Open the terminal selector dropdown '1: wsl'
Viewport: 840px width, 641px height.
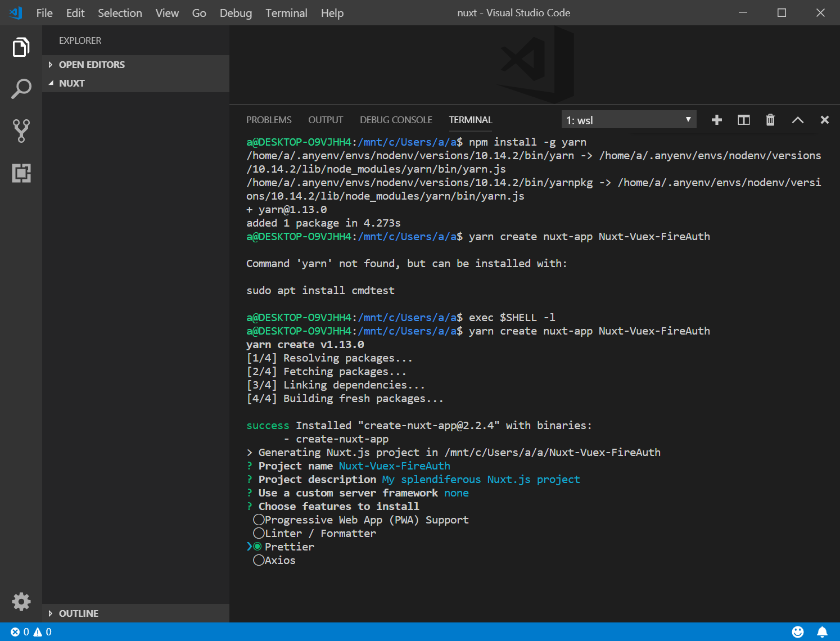point(629,120)
